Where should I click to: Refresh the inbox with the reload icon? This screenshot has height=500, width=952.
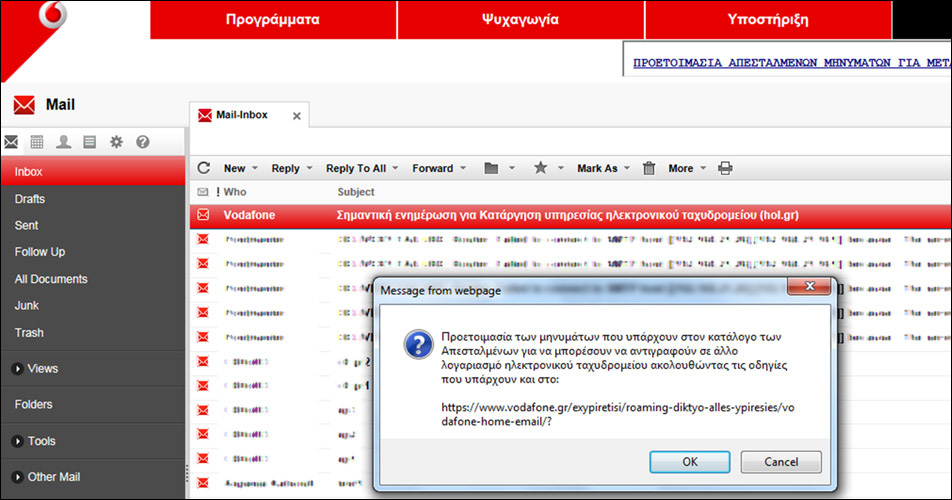pyautogui.click(x=204, y=168)
